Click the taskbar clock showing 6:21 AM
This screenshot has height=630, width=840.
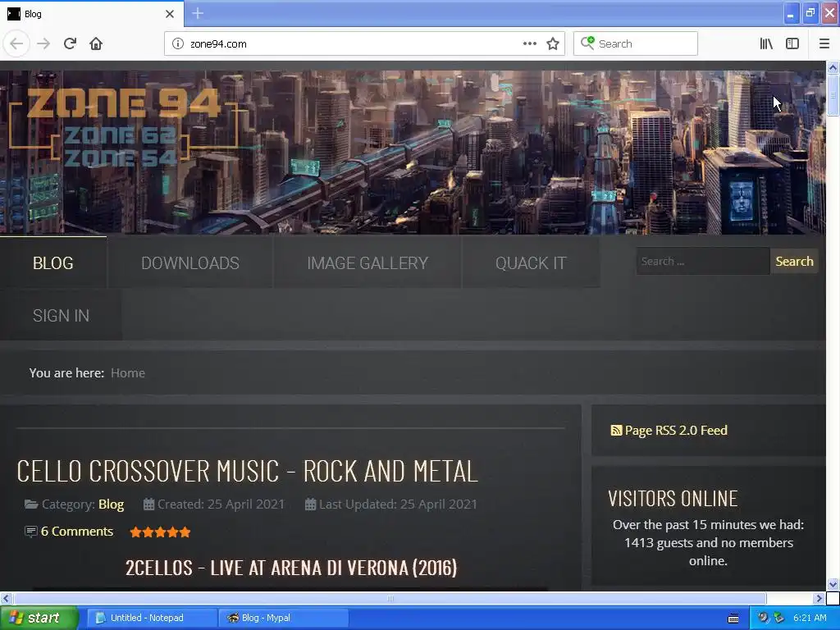tap(810, 618)
